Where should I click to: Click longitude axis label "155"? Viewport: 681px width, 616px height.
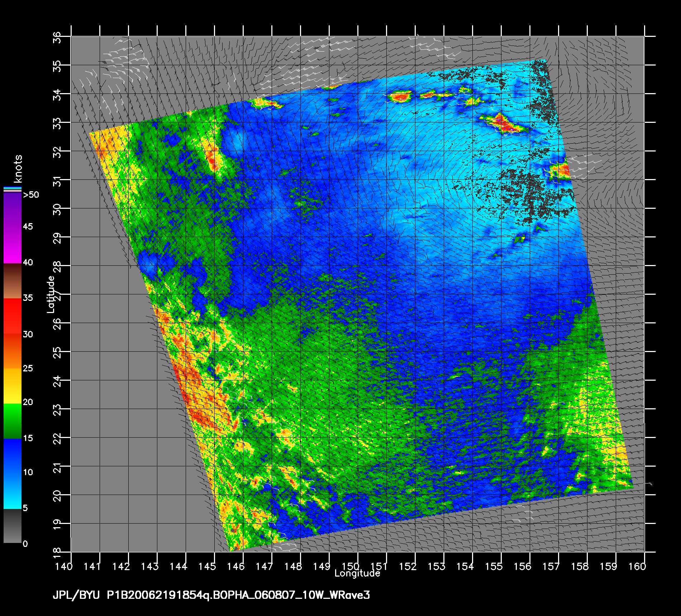[494, 567]
